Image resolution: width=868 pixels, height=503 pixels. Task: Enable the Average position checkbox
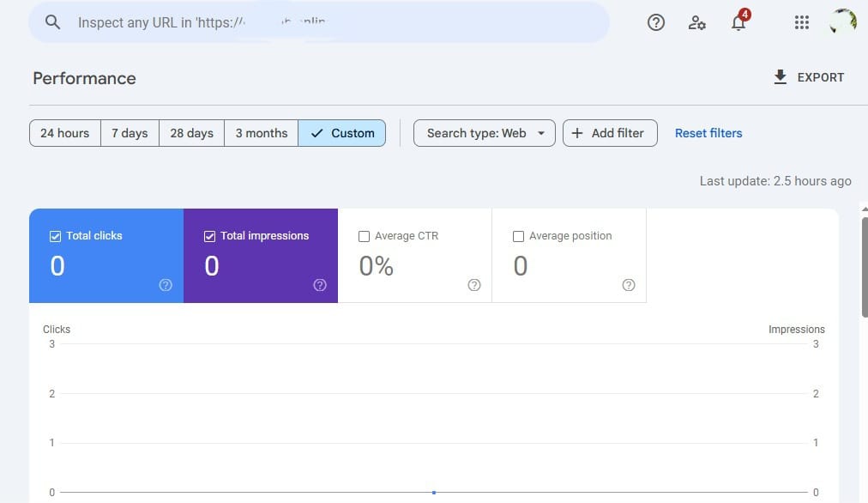coord(518,236)
